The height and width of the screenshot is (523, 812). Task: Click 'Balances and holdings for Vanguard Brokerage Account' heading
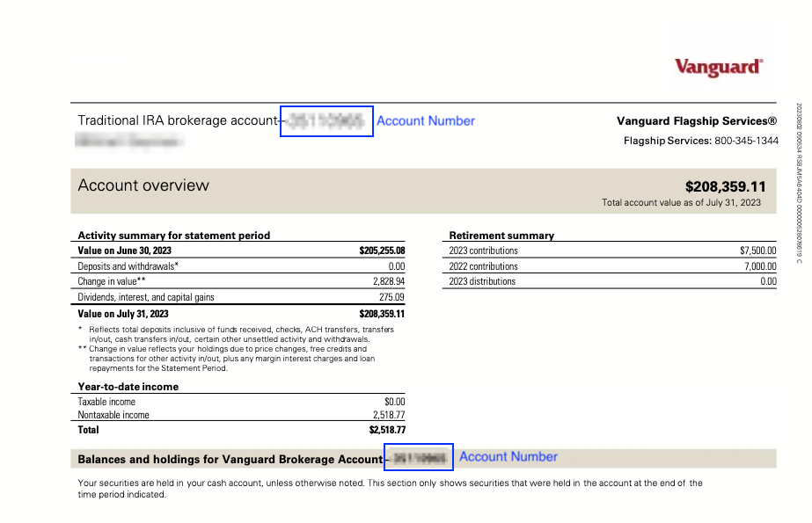pyautogui.click(x=230, y=460)
